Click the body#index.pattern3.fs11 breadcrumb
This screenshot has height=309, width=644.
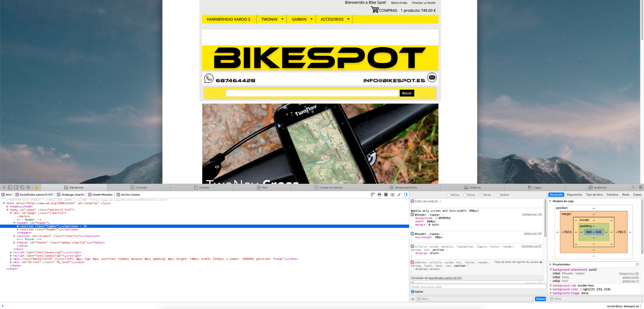pyautogui.click(x=34, y=195)
